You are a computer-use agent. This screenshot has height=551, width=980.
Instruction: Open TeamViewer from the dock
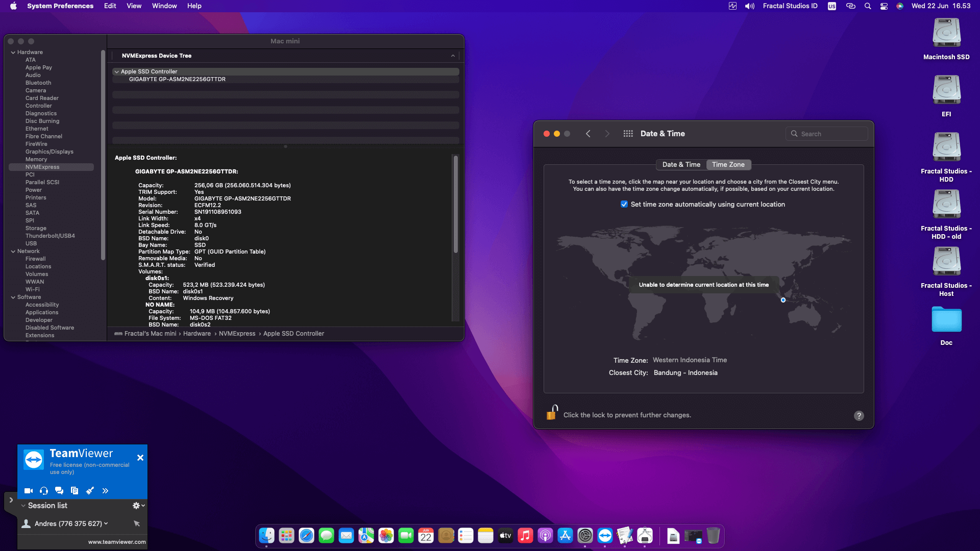[605, 536]
